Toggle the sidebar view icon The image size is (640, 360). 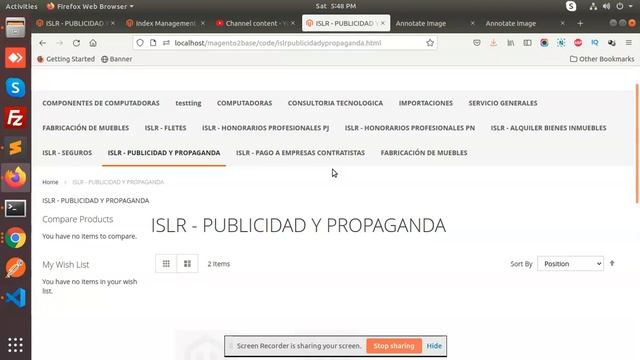[x=527, y=43]
